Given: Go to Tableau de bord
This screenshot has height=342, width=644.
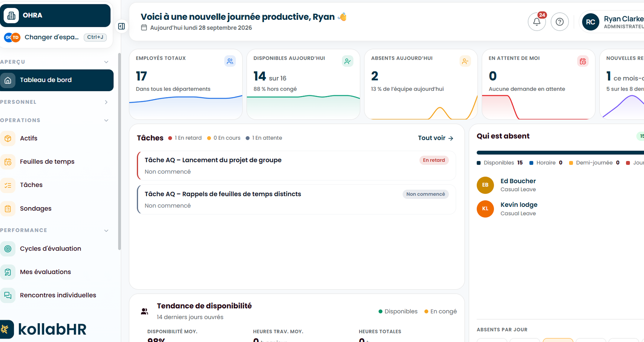Looking at the screenshot, I should pos(57,80).
